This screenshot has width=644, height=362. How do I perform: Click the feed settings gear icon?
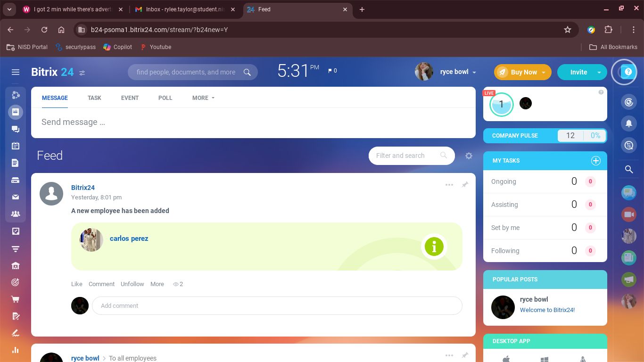[469, 156]
